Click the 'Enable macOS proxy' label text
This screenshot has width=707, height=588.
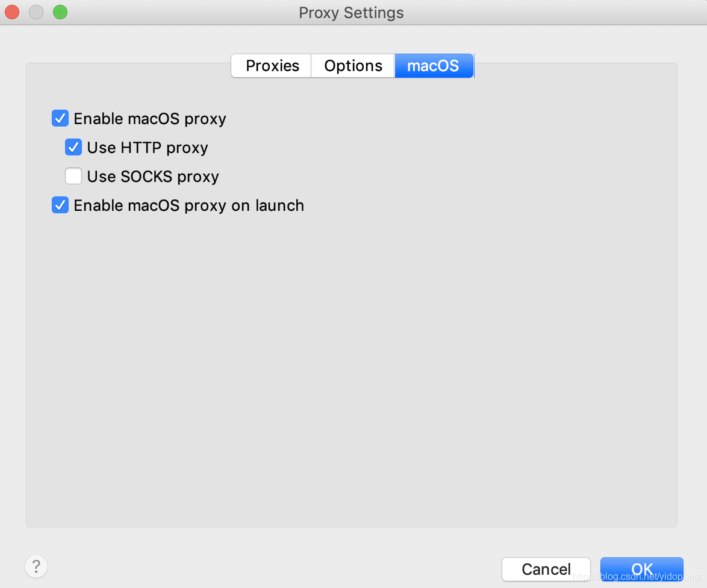(150, 119)
